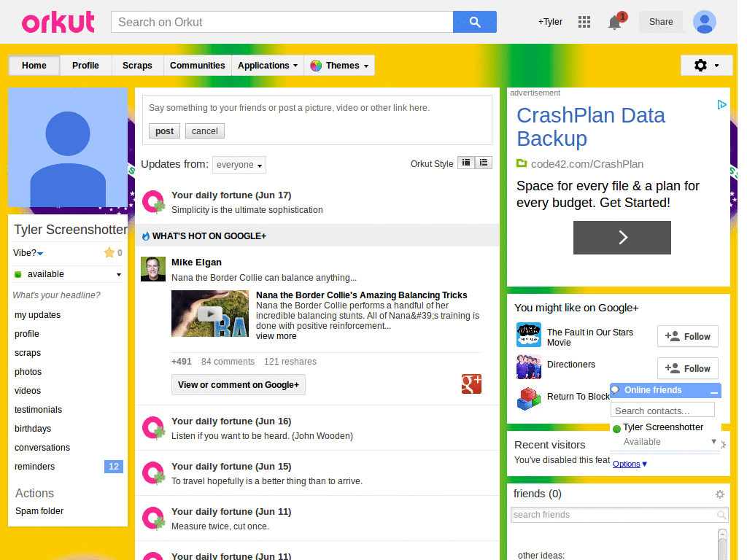The height and width of the screenshot is (560, 747).
Task: Switch to expanded list view icon
Action: coord(466,163)
